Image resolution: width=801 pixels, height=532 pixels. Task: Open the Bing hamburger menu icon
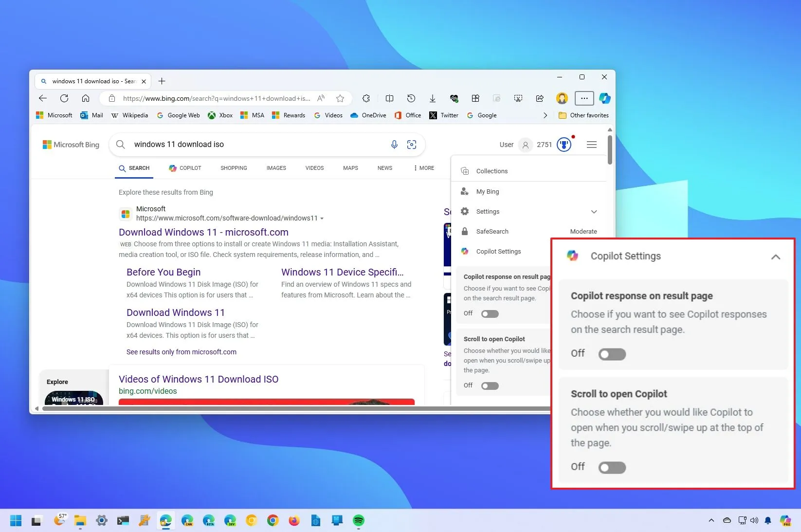click(592, 145)
